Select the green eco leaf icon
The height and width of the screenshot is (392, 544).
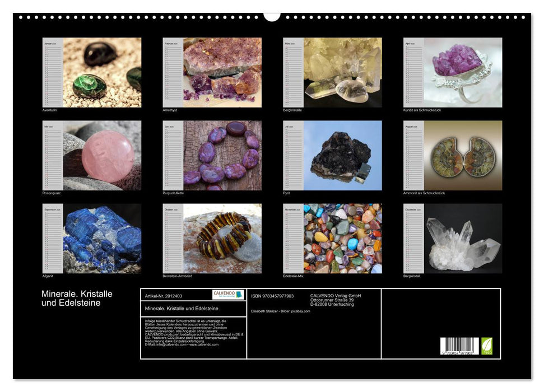[x=487, y=346]
